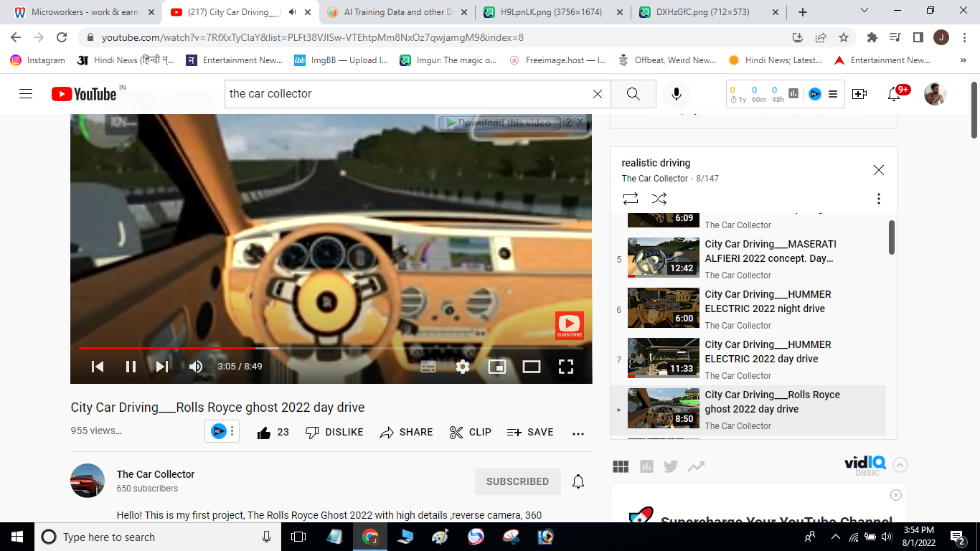The image size is (980, 551).
Task: Open playlist three-dot options menu
Action: pos(878,199)
